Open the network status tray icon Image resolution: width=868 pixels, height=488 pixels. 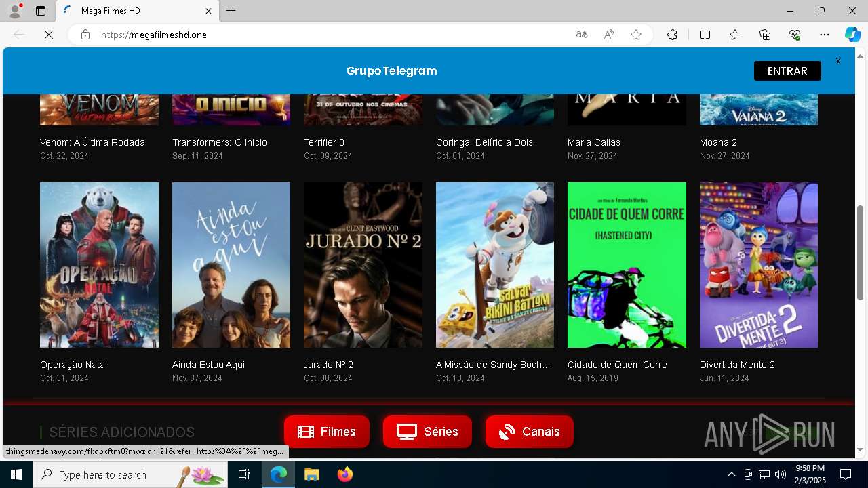coord(764,474)
